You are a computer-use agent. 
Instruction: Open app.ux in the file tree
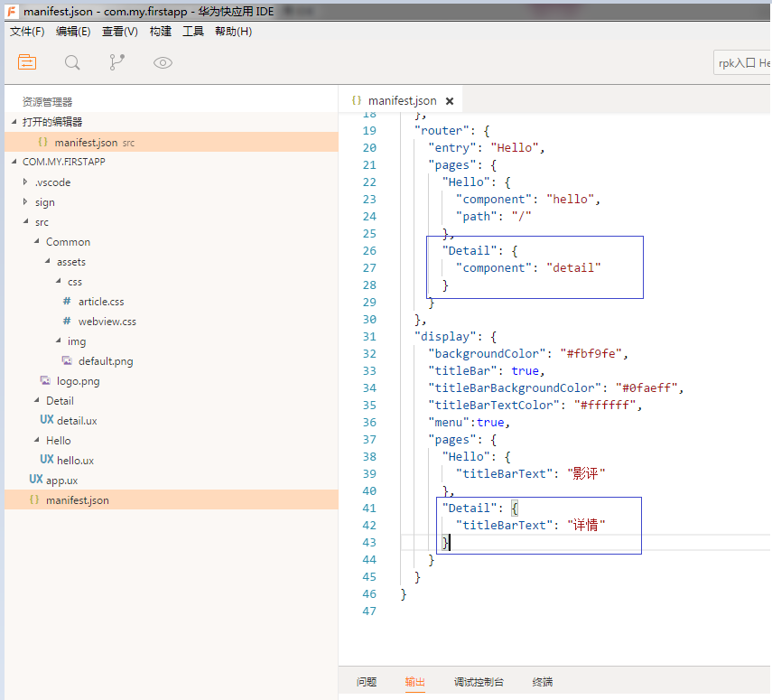pos(61,480)
